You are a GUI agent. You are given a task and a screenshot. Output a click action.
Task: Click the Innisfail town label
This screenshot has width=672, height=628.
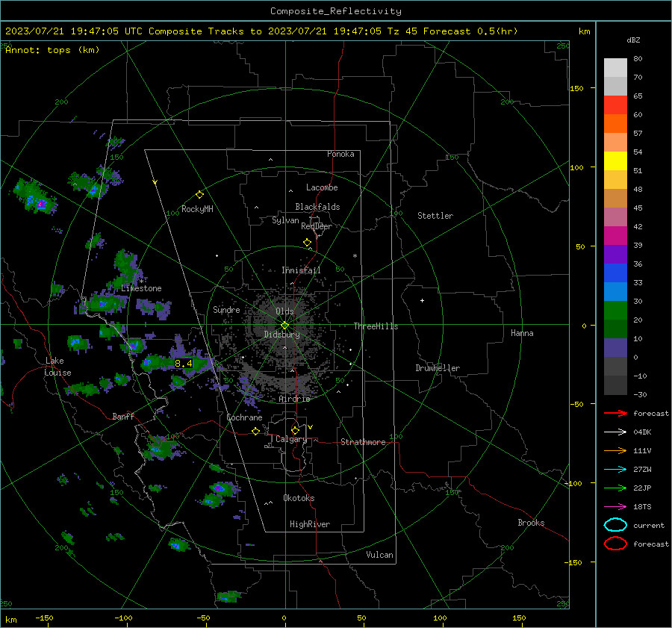(301, 270)
